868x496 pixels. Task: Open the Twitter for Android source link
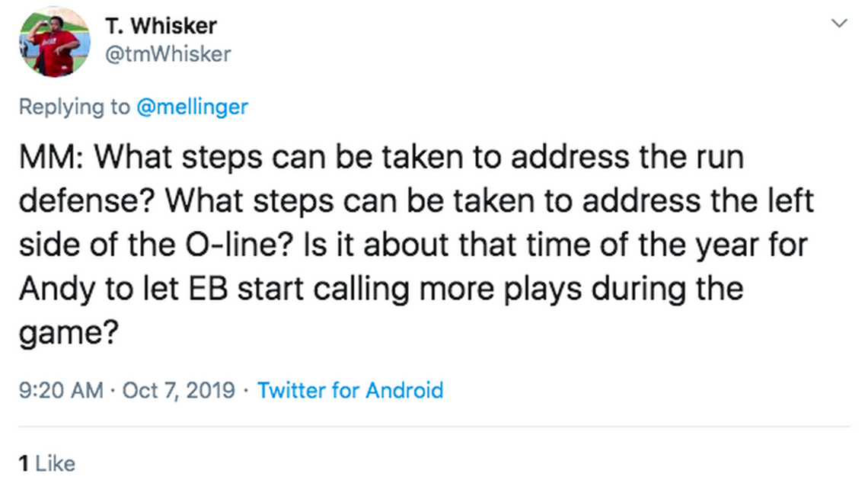click(x=350, y=391)
